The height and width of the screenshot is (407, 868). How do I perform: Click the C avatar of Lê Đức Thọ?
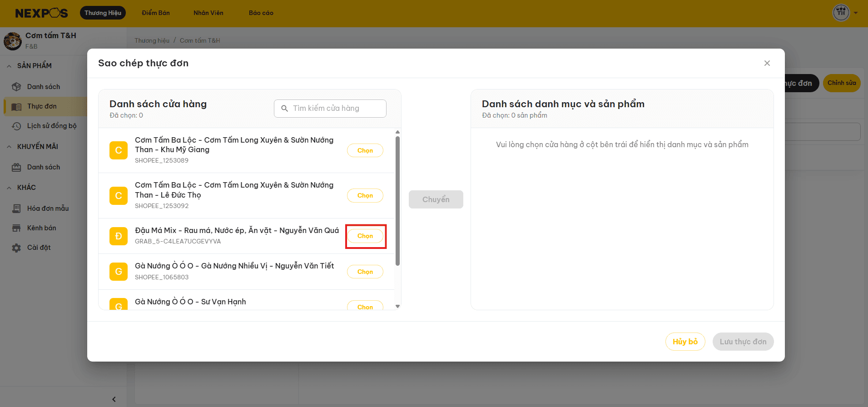(119, 195)
